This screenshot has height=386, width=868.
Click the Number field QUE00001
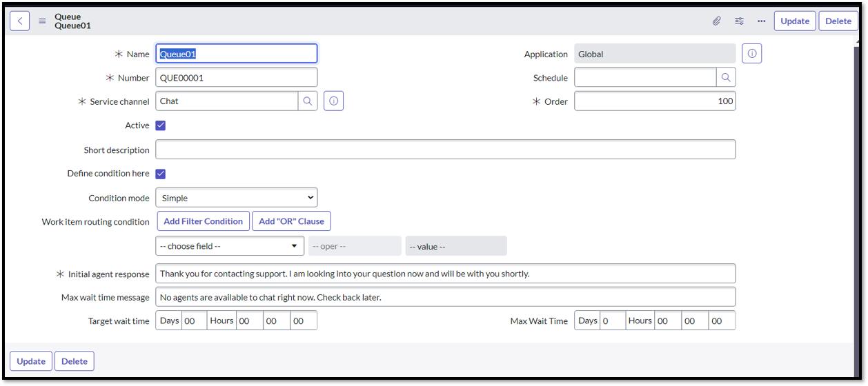point(237,78)
